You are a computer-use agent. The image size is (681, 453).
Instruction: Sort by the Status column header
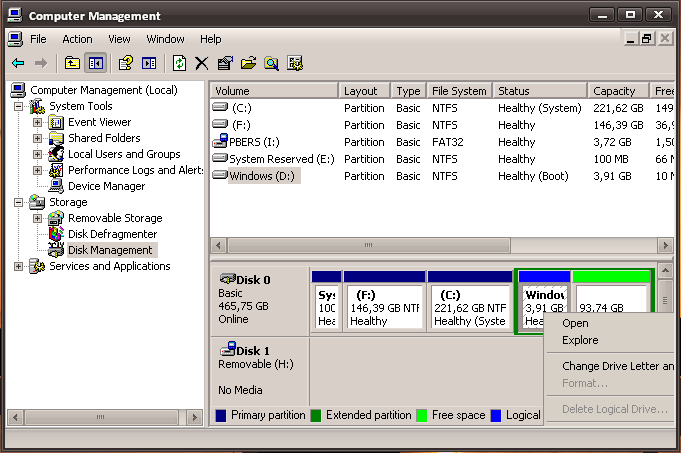540,91
